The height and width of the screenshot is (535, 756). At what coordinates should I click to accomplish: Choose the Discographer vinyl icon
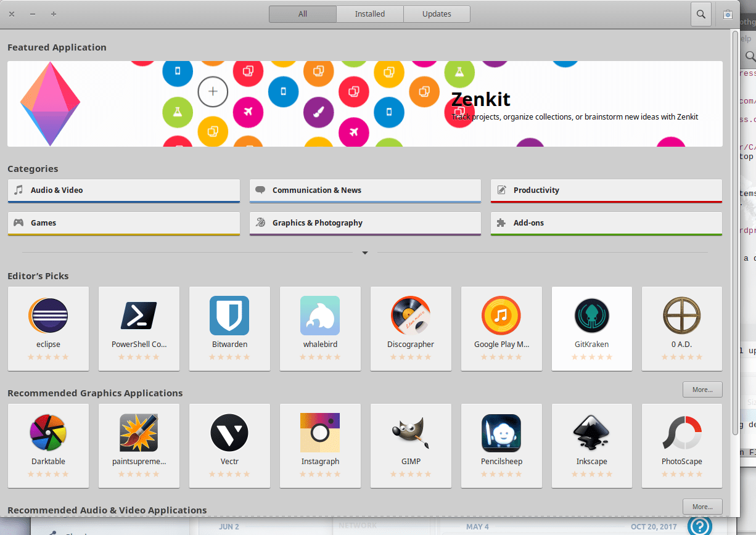click(x=411, y=316)
